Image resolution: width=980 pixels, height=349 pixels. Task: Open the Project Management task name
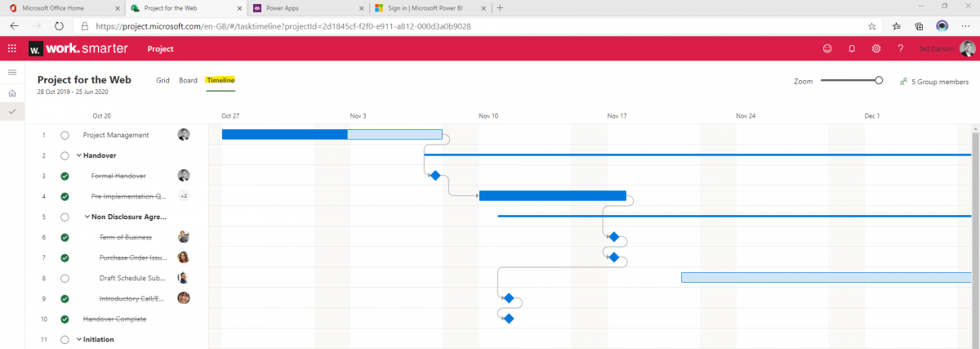tap(116, 135)
